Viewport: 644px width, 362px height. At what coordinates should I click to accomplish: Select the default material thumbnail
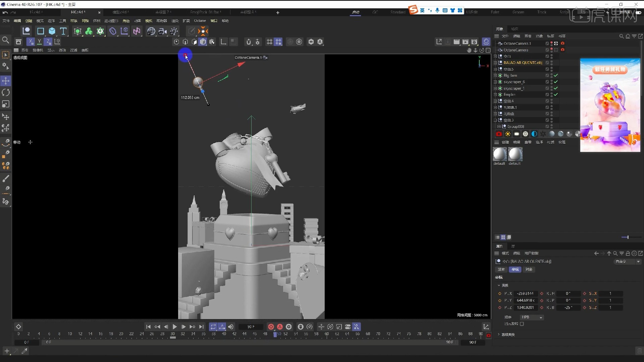(x=499, y=154)
